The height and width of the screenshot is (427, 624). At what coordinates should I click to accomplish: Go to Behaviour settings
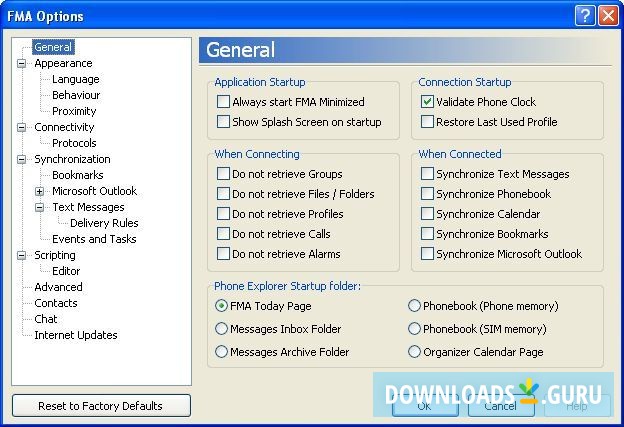pyautogui.click(x=76, y=95)
